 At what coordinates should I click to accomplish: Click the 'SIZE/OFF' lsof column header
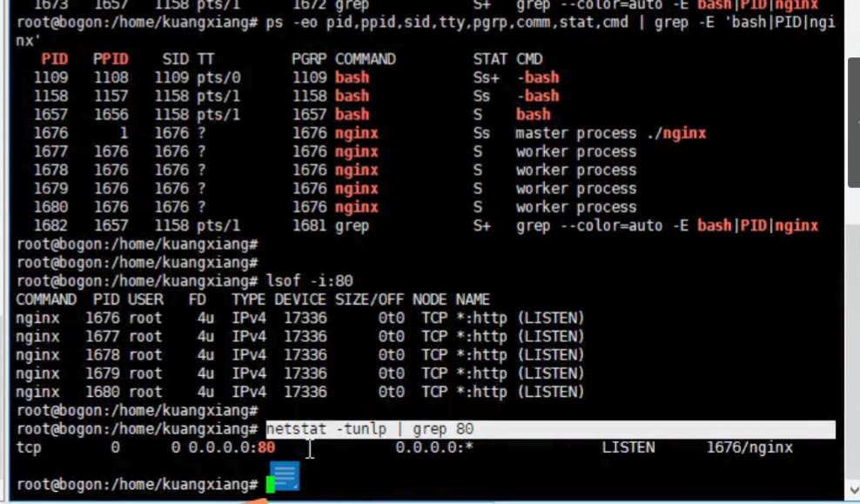(369, 299)
